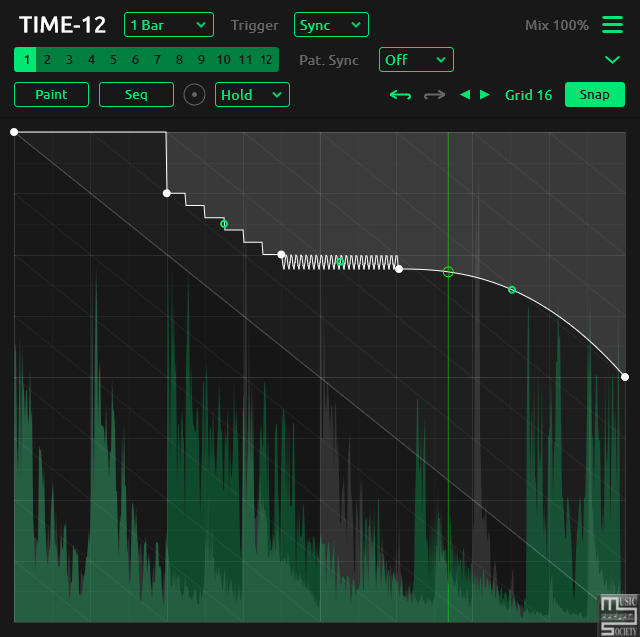Toggle Paint mode

point(51,95)
